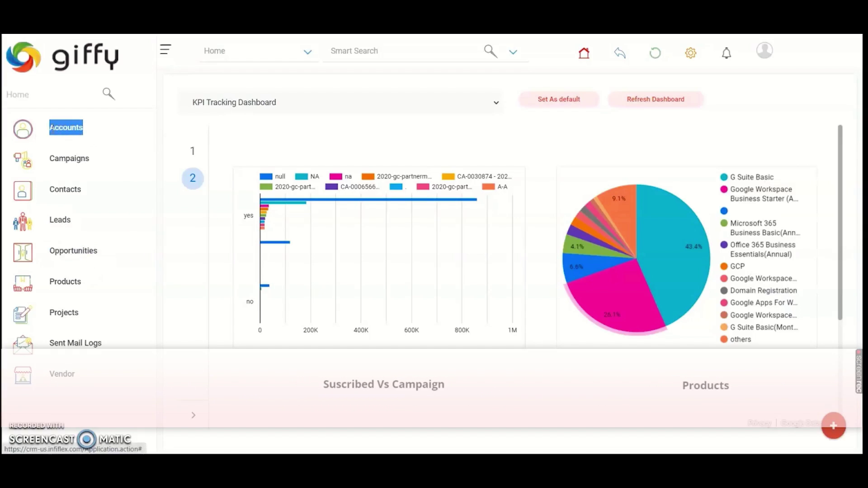Click Refresh Dashboard button
868x488 pixels.
point(655,99)
